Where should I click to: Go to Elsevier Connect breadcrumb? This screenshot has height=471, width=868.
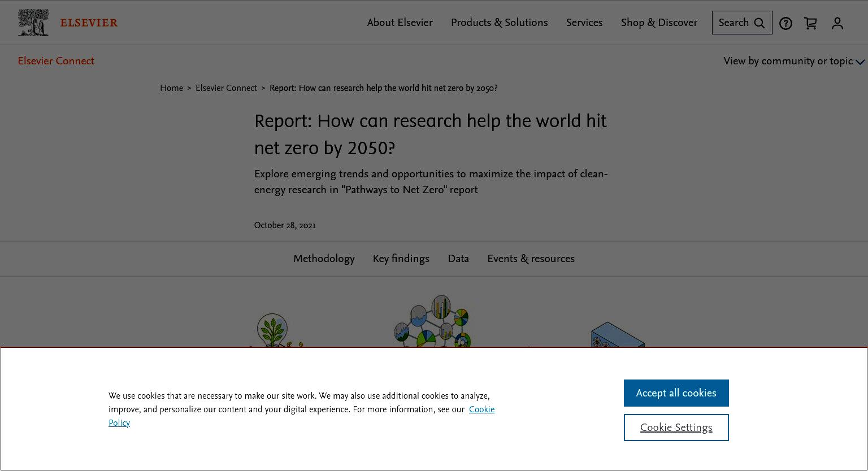[226, 88]
